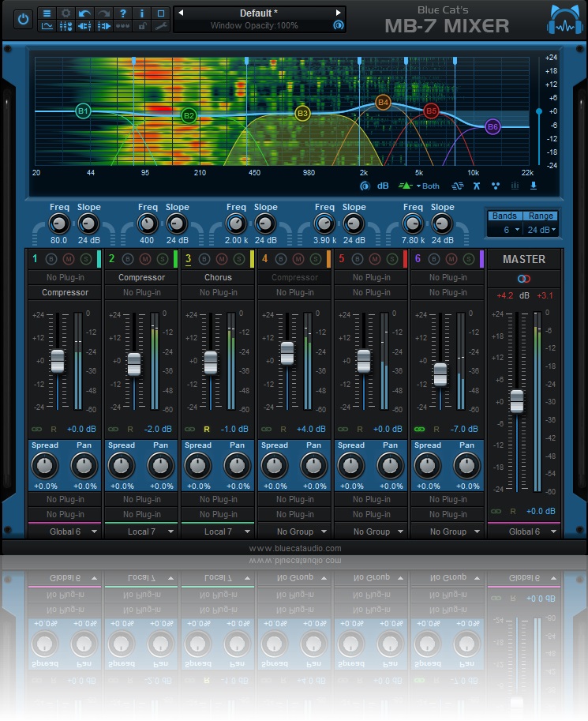Click the band 3 R reset button

coord(207,429)
